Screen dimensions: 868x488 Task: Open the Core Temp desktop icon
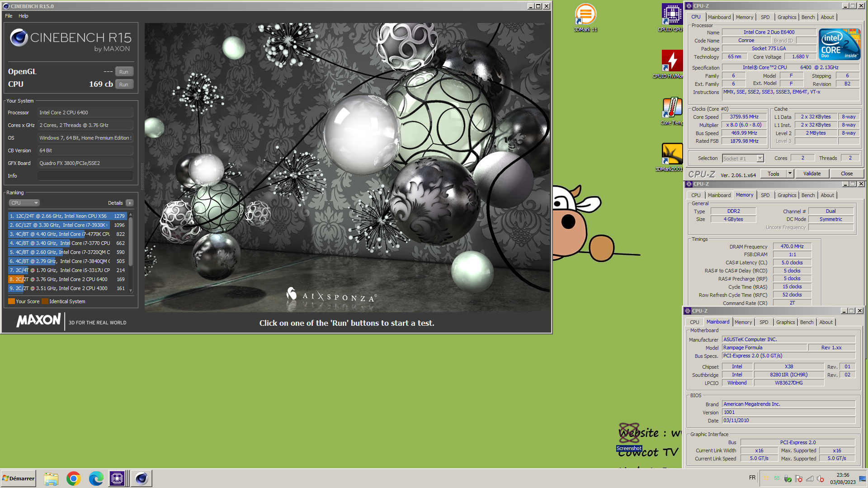click(x=672, y=111)
